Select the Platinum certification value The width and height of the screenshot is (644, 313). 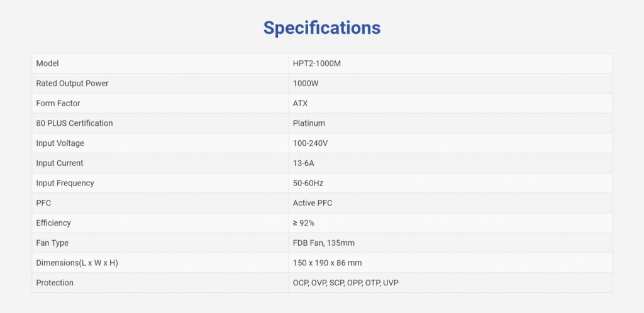coord(309,123)
